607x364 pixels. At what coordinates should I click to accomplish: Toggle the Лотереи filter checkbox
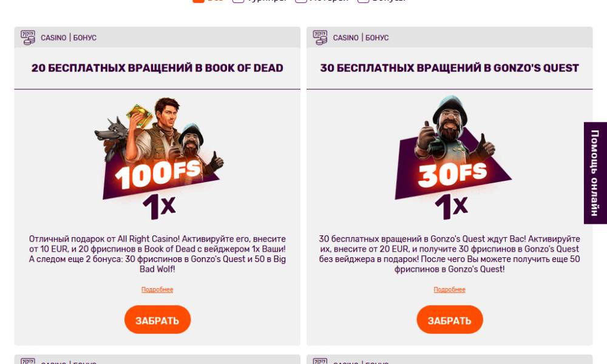click(301, 1)
